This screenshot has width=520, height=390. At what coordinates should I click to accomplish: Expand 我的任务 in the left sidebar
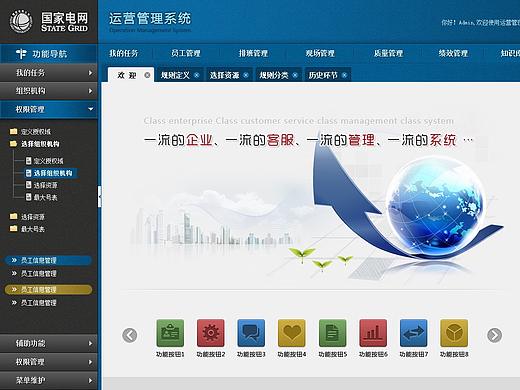pyautogui.click(x=49, y=72)
